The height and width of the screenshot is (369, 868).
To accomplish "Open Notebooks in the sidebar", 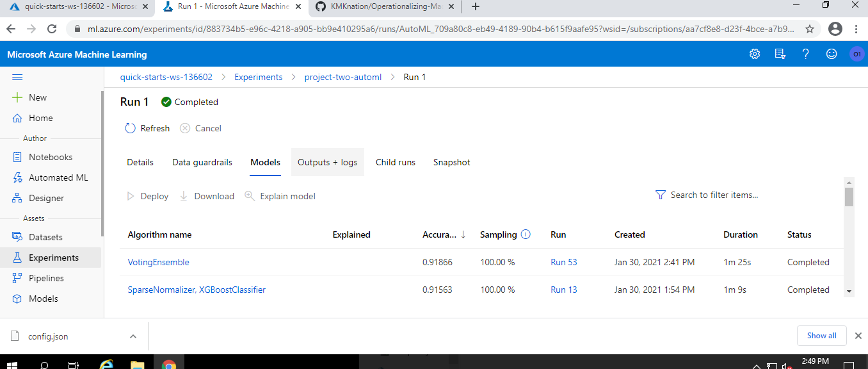I will [x=50, y=157].
